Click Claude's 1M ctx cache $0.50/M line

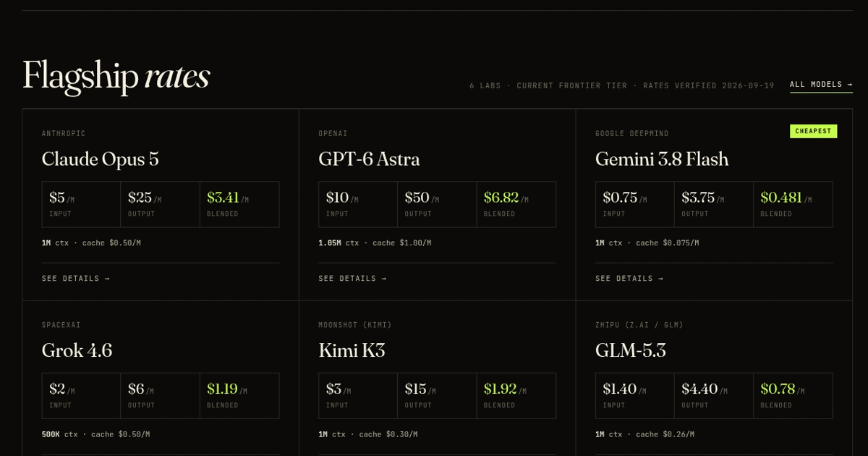pyautogui.click(x=91, y=243)
